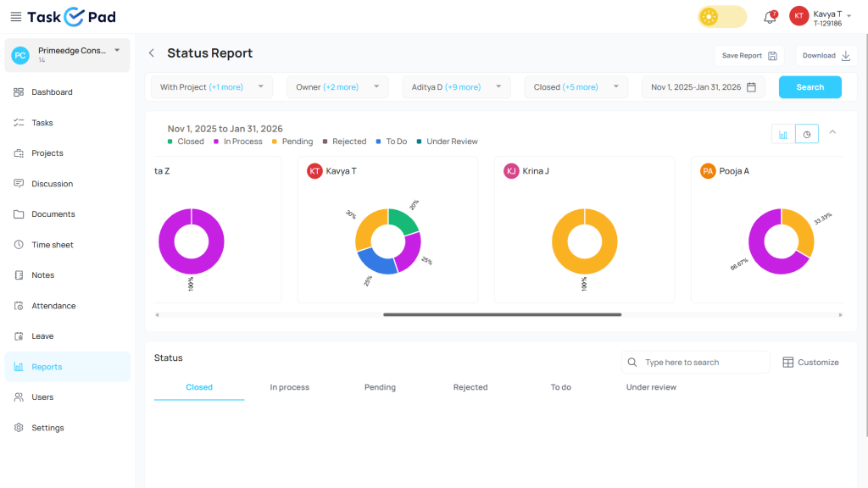
Task: Open the Owner filter dropdown
Action: [337, 87]
